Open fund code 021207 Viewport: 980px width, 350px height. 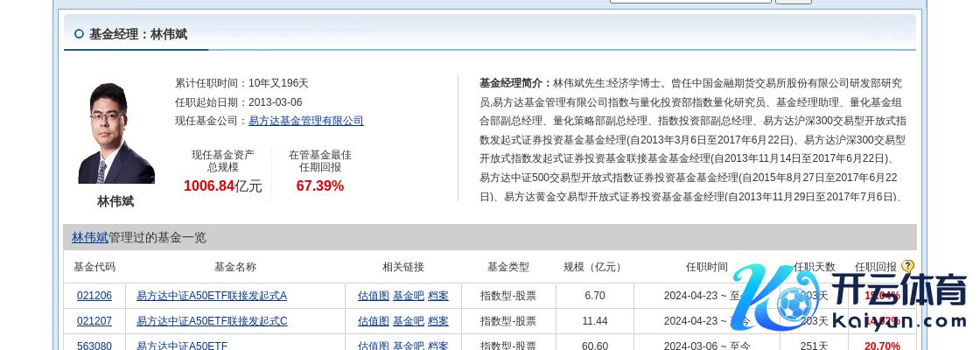coord(94,321)
